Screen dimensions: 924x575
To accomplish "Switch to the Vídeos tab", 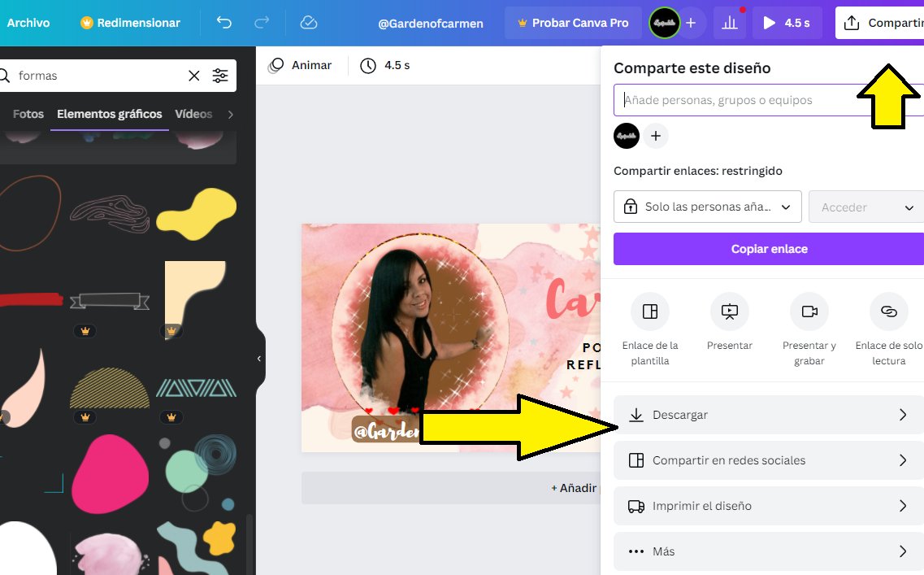I will point(194,114).
